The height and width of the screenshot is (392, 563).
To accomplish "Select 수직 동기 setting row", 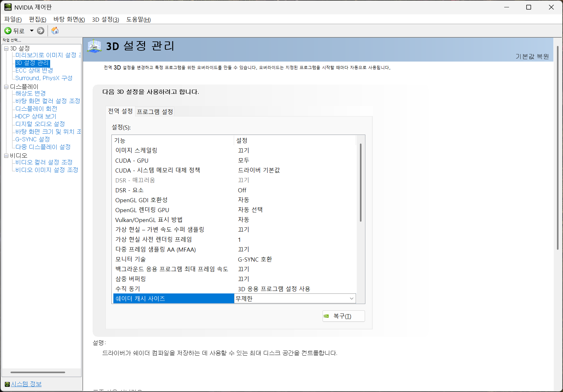I will click(x=234, y=289).
